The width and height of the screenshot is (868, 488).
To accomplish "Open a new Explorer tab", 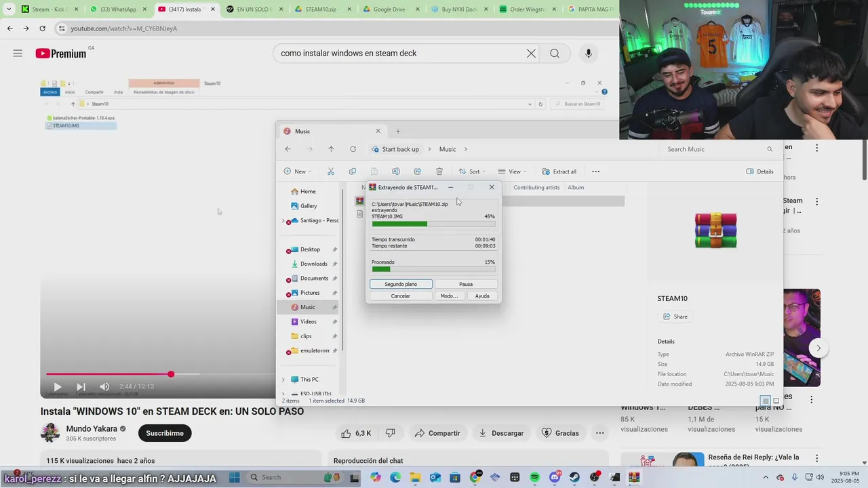I will (x=398, y=131).
